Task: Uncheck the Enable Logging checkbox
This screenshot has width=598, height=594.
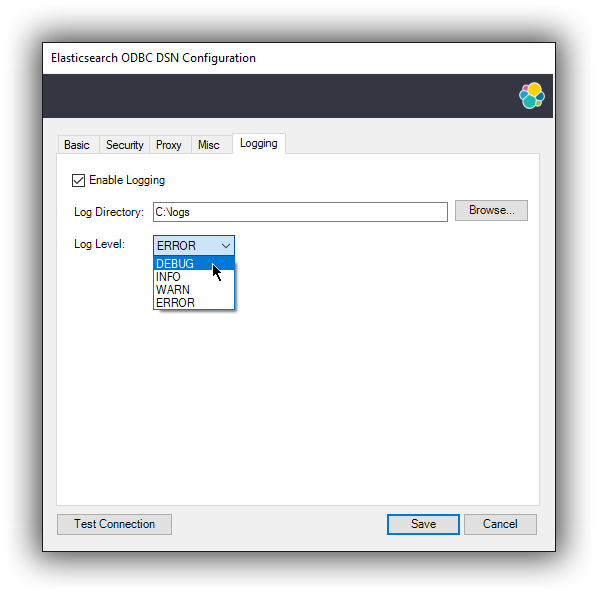Action: coord(79,180)
